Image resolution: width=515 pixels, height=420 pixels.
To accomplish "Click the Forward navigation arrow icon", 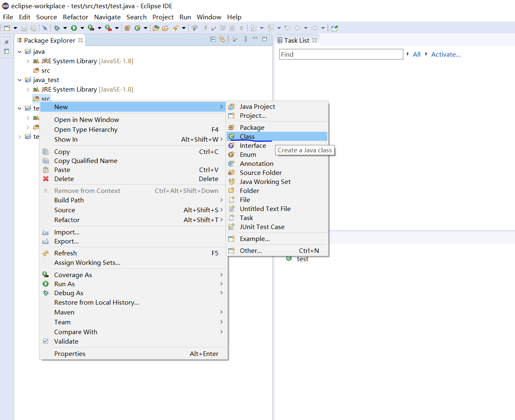I will pyautogui.click(x=315, y=28).
